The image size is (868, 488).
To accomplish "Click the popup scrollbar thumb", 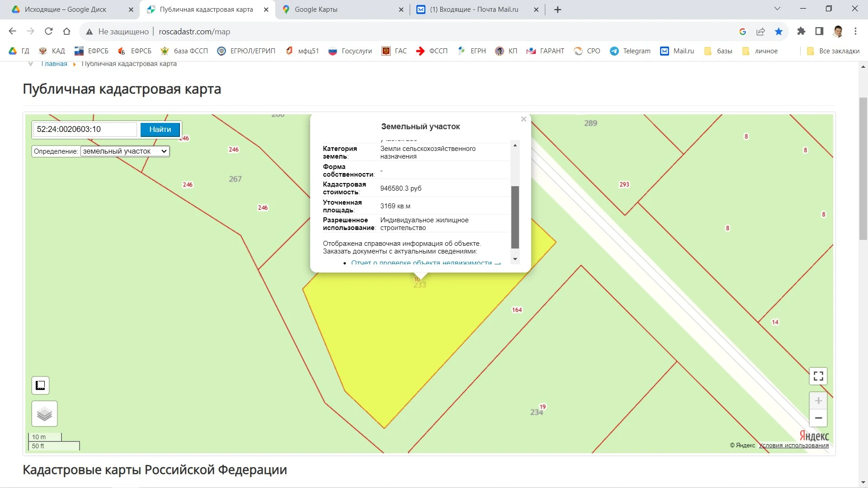I will [515, 217].
